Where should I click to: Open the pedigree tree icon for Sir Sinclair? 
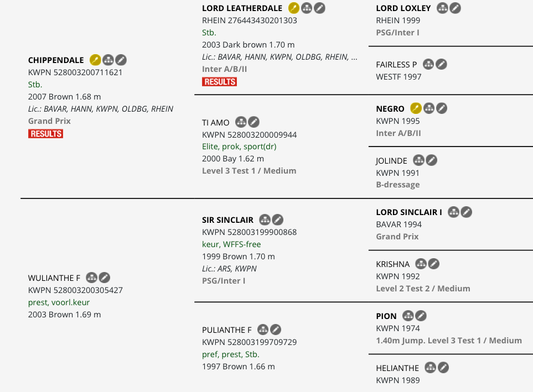click(265, 220)
